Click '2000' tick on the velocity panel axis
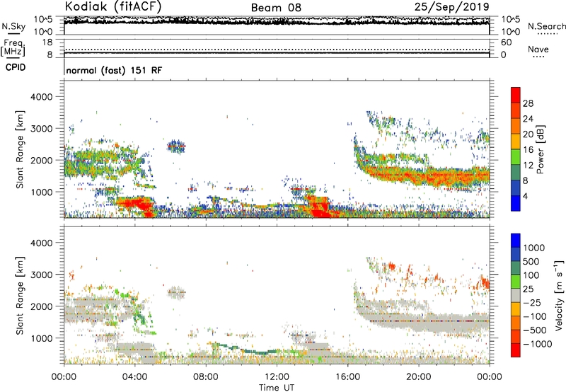Screen dimensions: 566x392 click(x=41, y=306)
